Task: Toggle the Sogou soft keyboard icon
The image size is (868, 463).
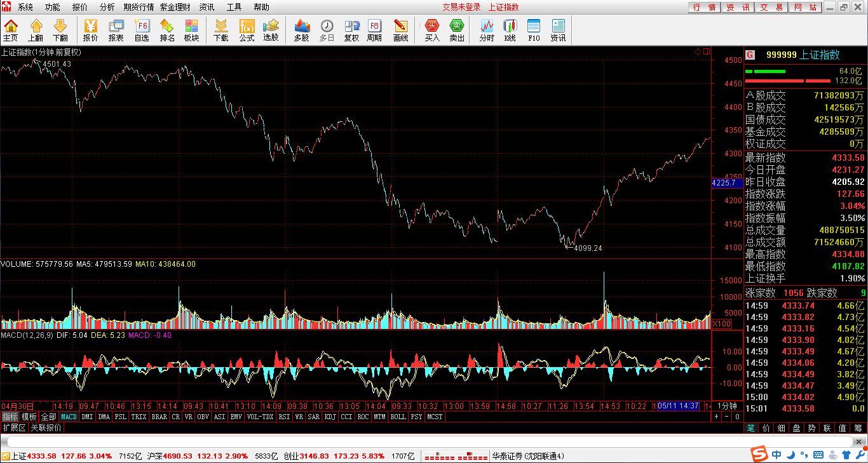Action: click(818, 455)
